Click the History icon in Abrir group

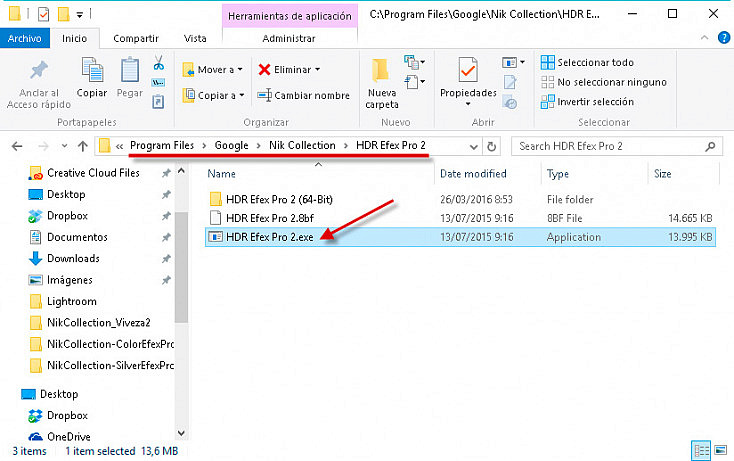pos(510,102)
